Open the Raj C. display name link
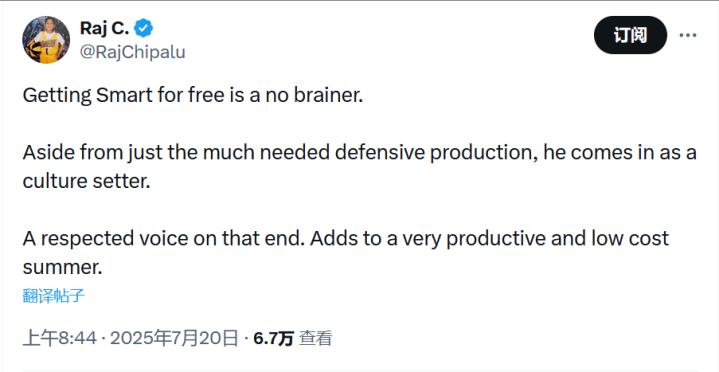Image resolution: width=719 pixels, height=372 pixels. [105, 28]
